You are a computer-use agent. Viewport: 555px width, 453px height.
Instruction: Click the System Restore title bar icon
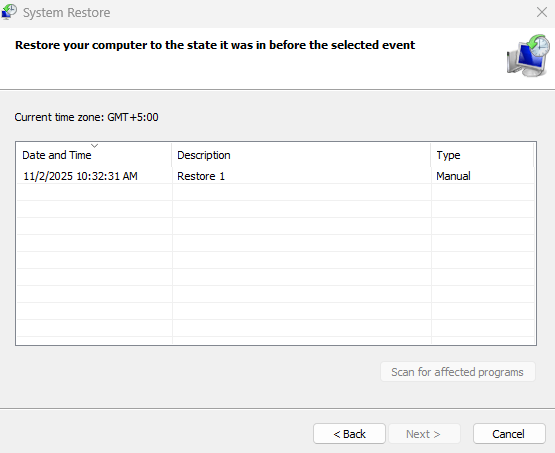coord(9,12)
